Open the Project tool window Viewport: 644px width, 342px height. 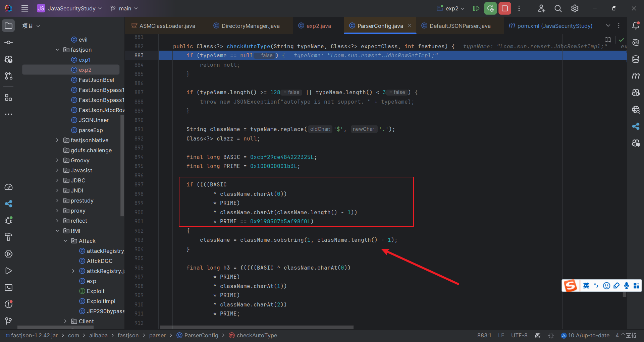coord(9,26)
